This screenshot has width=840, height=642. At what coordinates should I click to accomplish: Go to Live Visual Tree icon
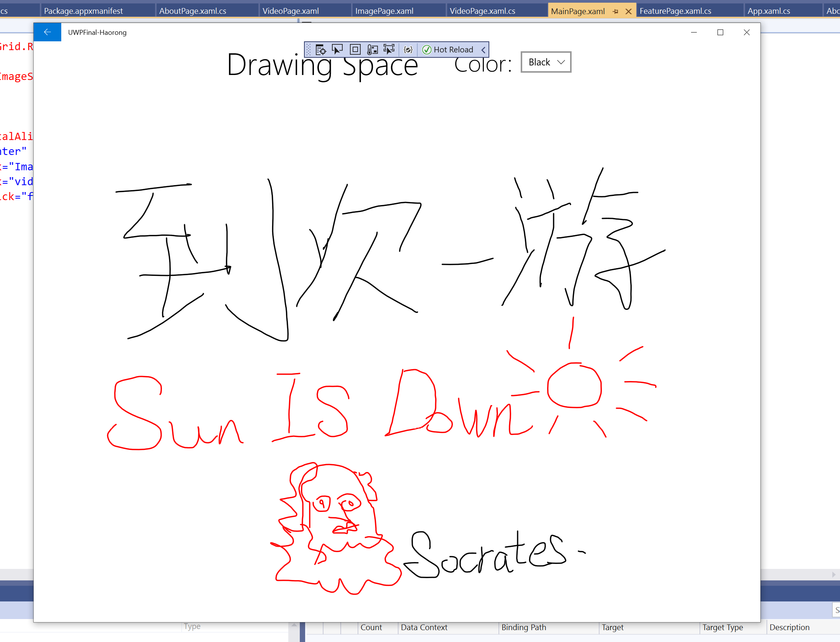click(320, 50)
